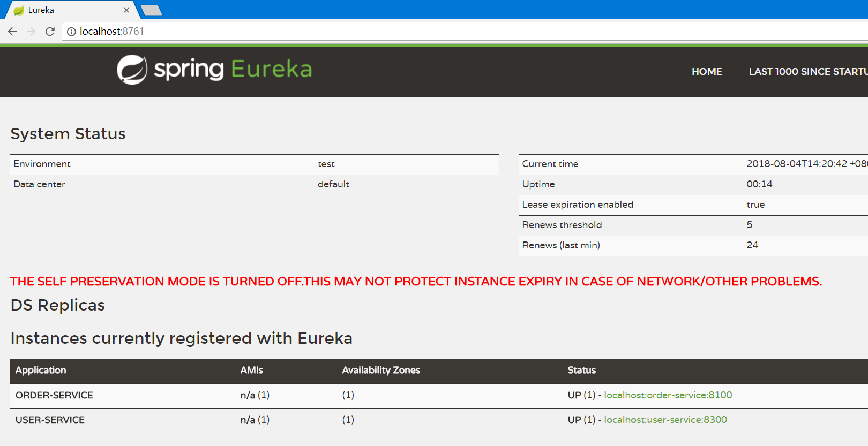This screenshot has height=446, width=868.
Task: Click the red self preservation warning text
Action: pos(416,282)
